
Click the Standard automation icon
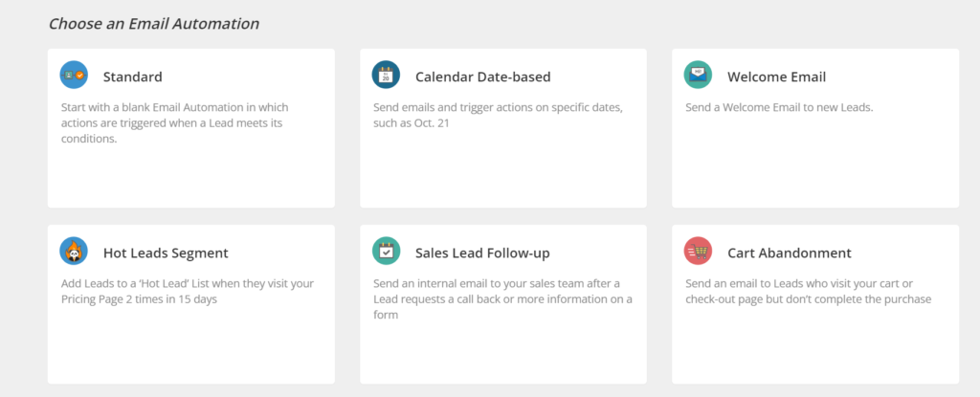pos(74,75)
